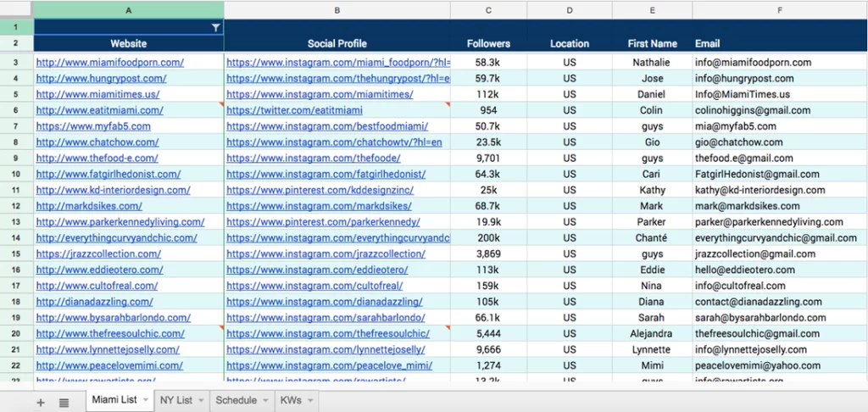Click the select-all corner box
Image resolution: width=868 pixels, height=412 pixels.
tap(16, 9)
